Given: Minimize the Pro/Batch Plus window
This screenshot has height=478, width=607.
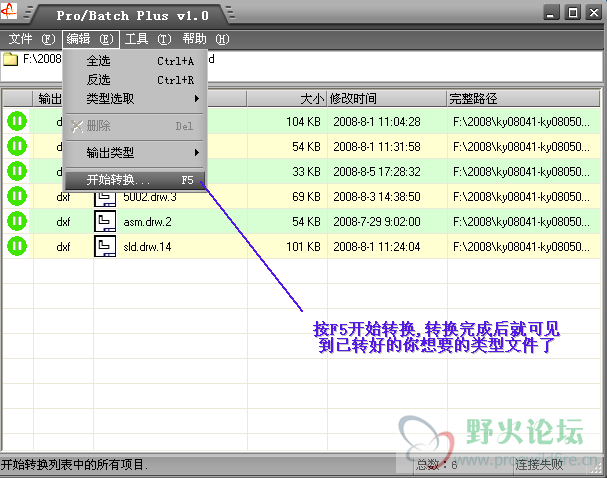Looking at the screenshot, I should (551, 12).
